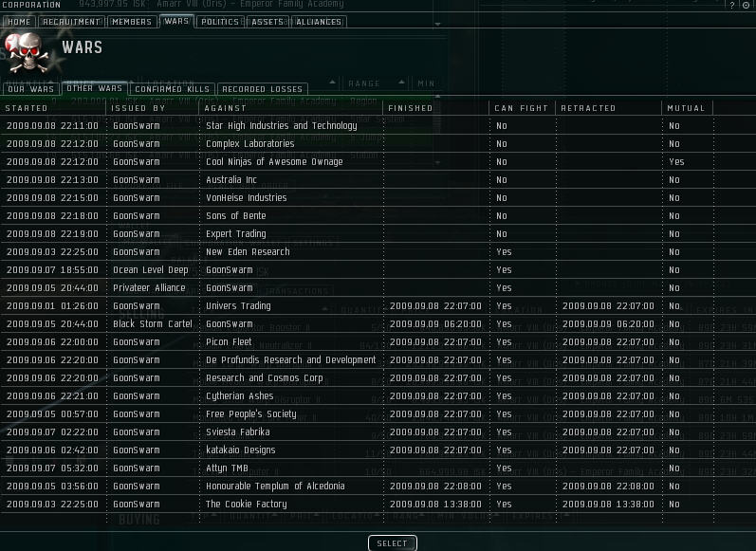
Task: Click the Yes mutual value for Cool Ninjas
Action: (x=676, y=162)
